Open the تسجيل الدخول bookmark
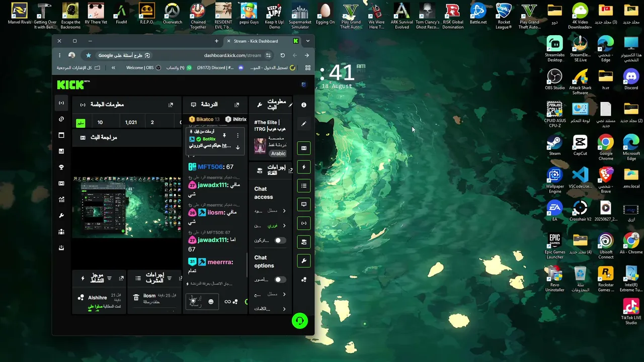This screenshot has height=362, width=644. pos(273,67)
